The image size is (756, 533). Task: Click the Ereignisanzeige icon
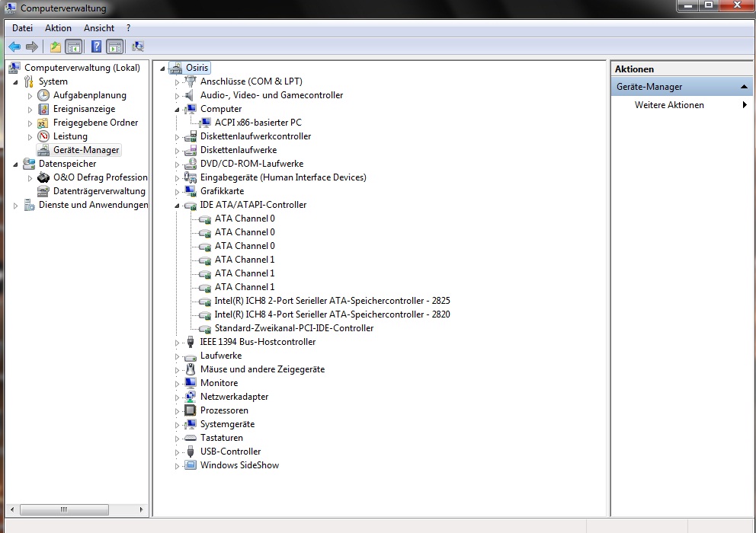tap(43, 109)
